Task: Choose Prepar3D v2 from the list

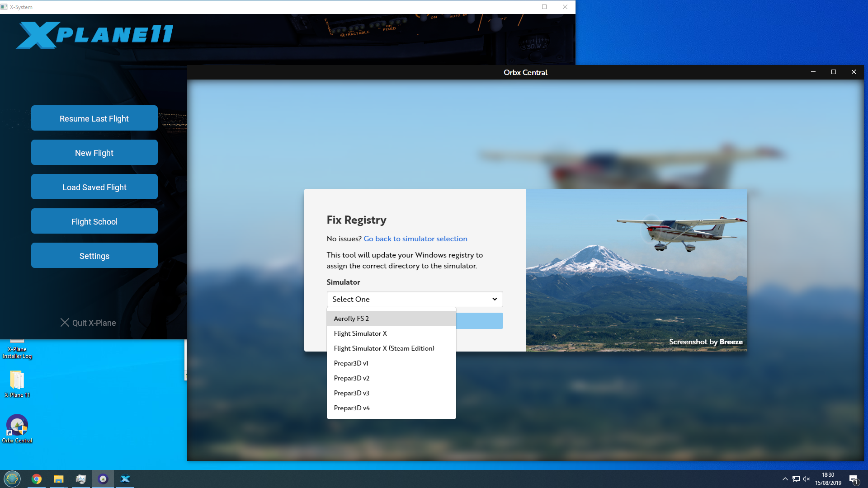Action: pyautogui.click(x=391, y=378)
